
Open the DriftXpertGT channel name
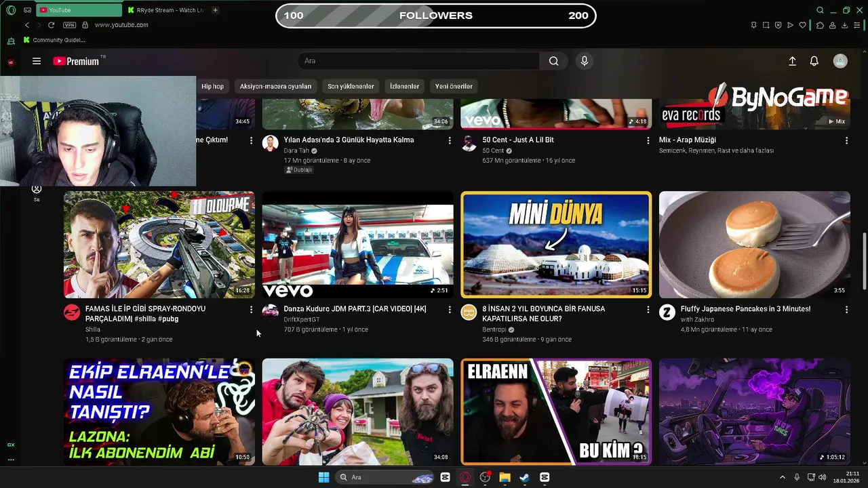[302, 319]
